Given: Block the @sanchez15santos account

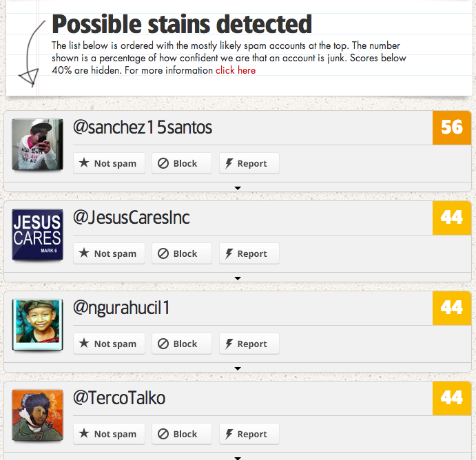Looking at the screenshot, I should coord(181,163).
